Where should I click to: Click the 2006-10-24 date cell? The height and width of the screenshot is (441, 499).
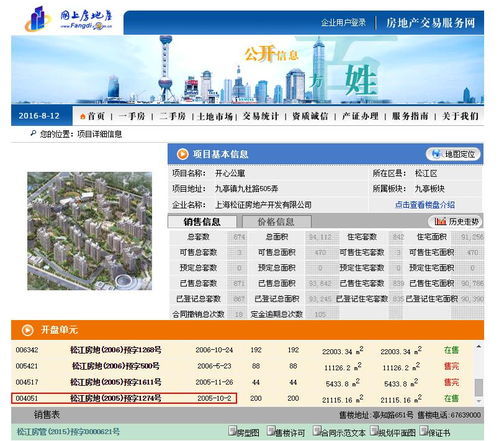(x=214, y=350)
